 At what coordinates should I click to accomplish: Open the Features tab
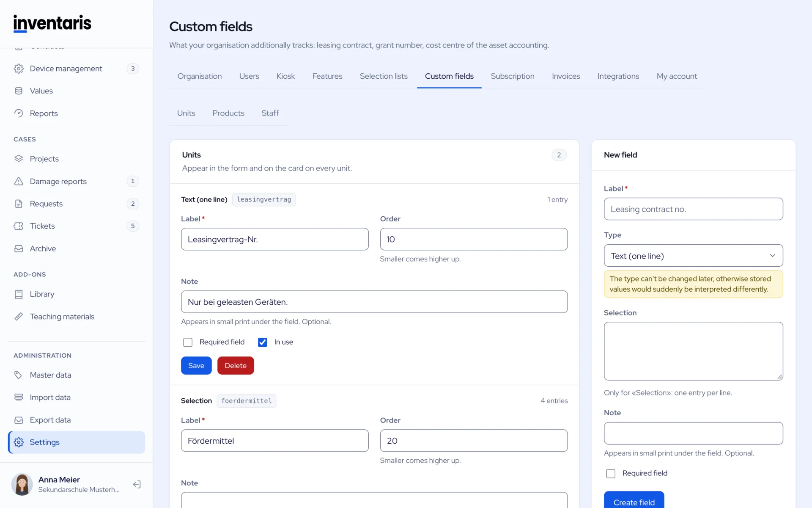327,76
